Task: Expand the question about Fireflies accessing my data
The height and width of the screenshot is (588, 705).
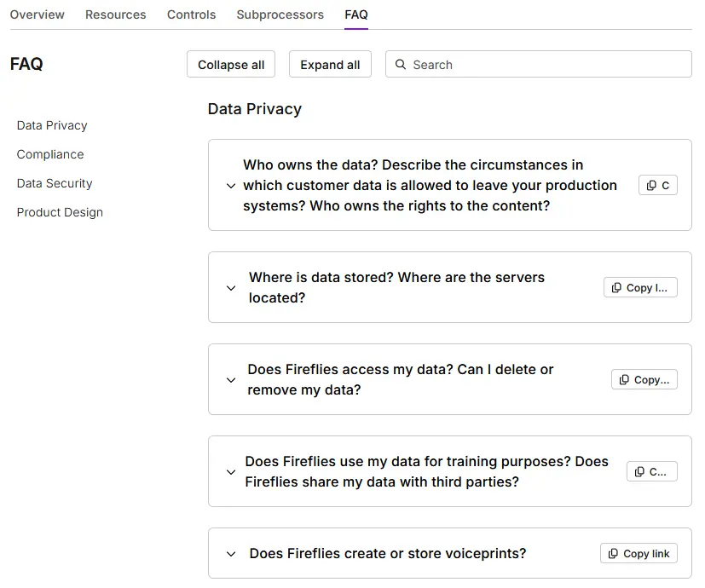Action: pyautogui.click(x=230, y=379)
